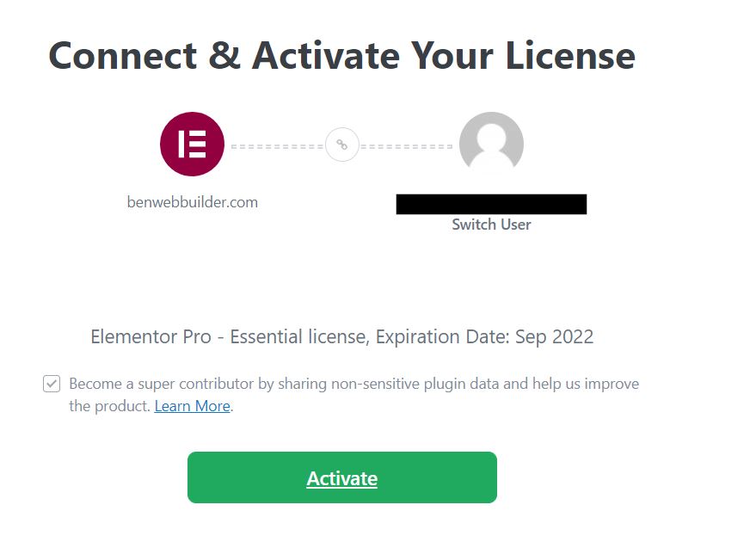Click the Connect & Activate heading
The width and height of the screenshot is (756, 548).
(342, 55)
